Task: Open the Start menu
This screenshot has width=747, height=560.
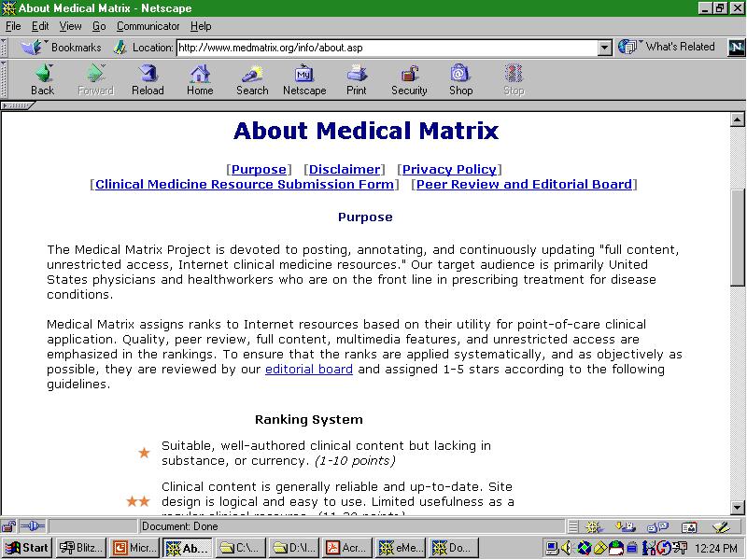Action: pyautogui.click(x=27, y=548)
